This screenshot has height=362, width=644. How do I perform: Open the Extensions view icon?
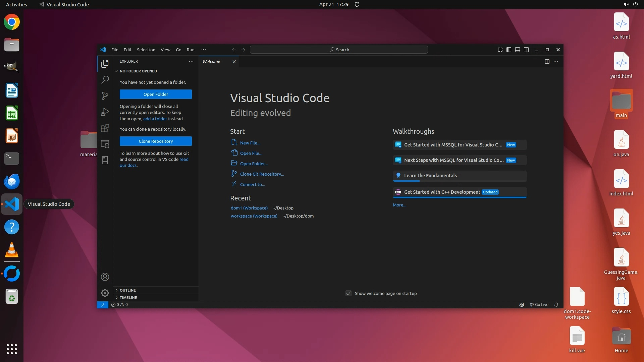click(x=105, y=128)
